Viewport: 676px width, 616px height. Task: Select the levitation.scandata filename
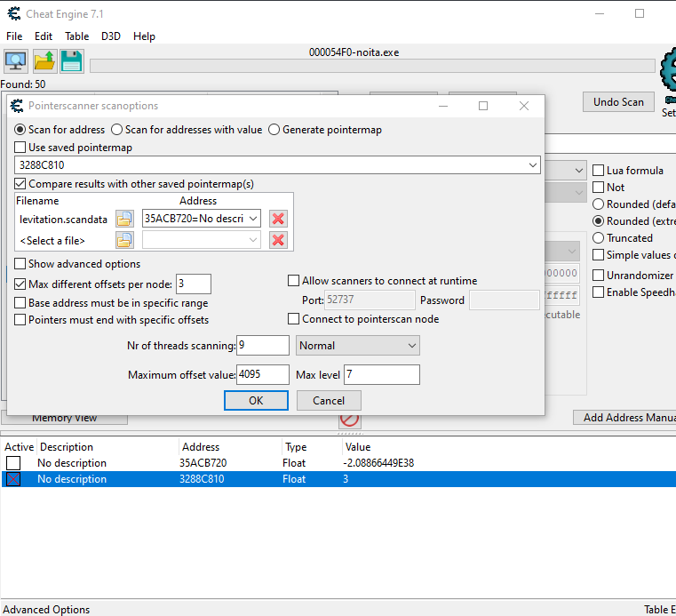tap(63, 220)
